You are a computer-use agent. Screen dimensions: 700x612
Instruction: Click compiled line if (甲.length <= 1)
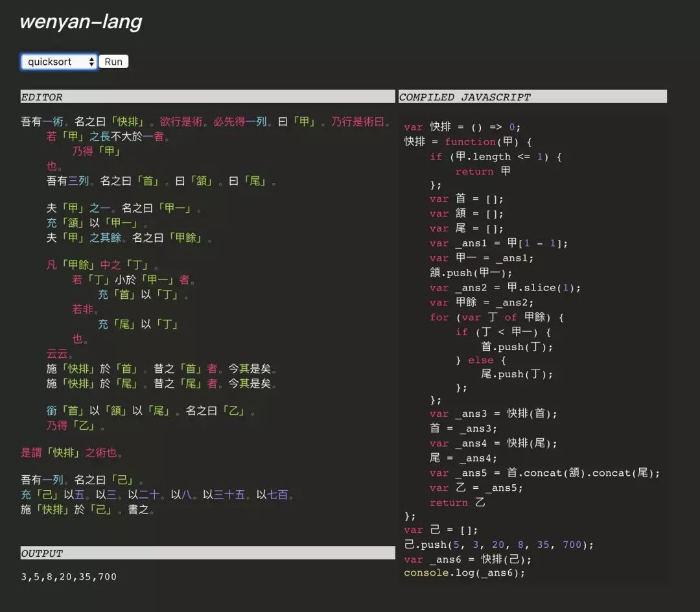[496, 157]
